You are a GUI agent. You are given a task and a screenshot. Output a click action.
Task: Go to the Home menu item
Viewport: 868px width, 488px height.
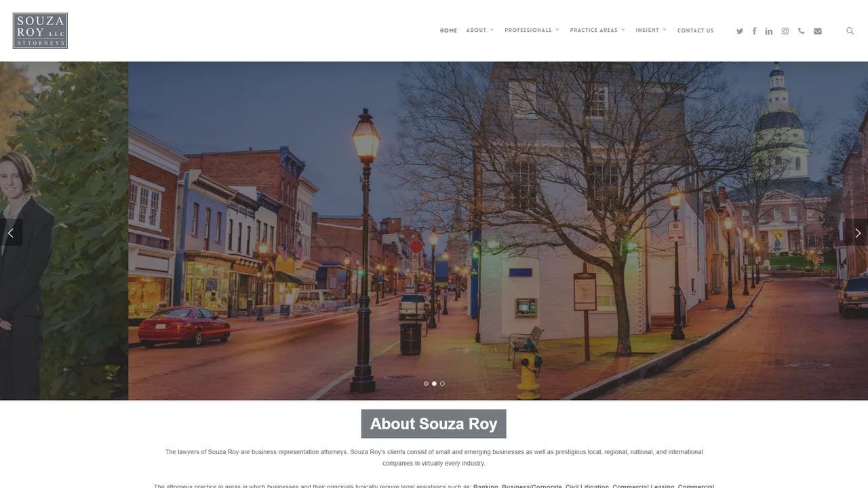[448, 30]
